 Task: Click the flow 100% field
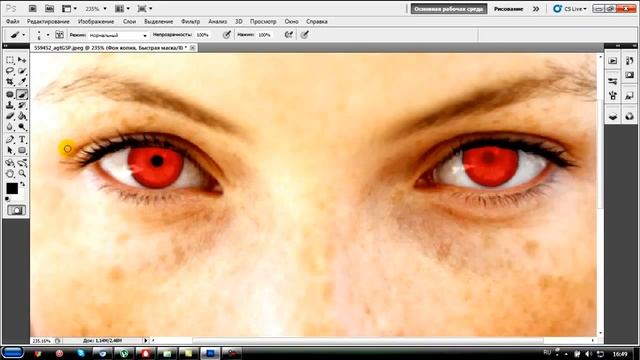coord(264,35)
